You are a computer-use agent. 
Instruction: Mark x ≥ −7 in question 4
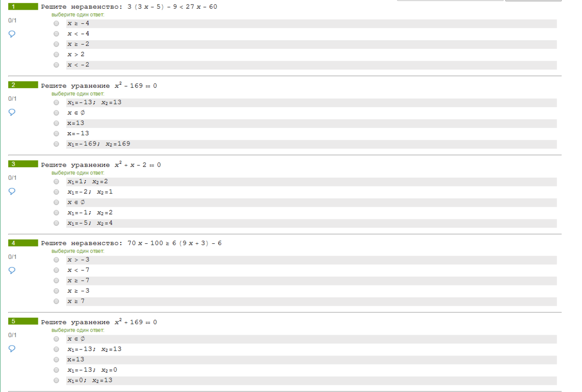pos(56,281)
